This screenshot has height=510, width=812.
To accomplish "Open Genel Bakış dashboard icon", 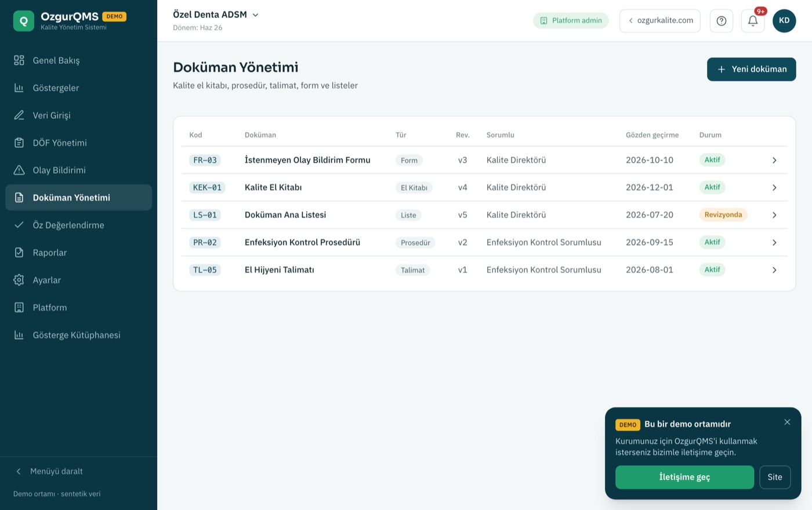I will tap(19, 60).
